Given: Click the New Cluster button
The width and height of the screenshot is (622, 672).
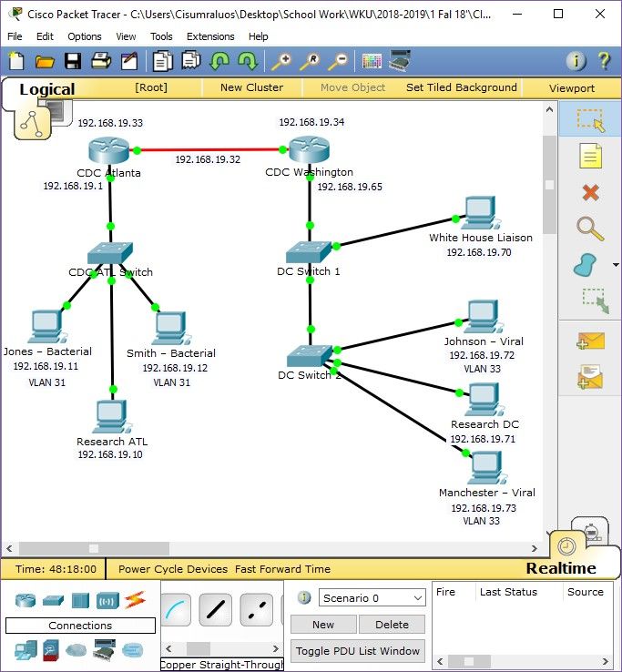Looking at the screenshot, I should tap(251, 87).
